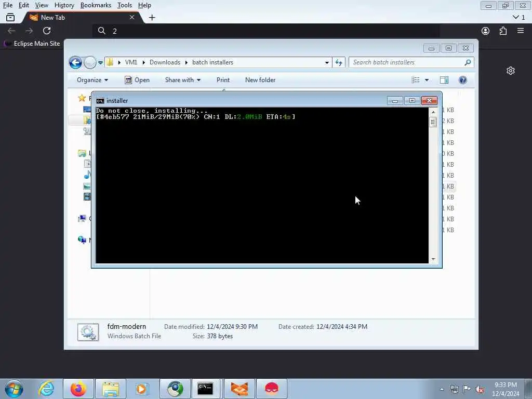Open the globe browser taskbar icon
This screenshot has height=399, width=532.
(175, 389)
